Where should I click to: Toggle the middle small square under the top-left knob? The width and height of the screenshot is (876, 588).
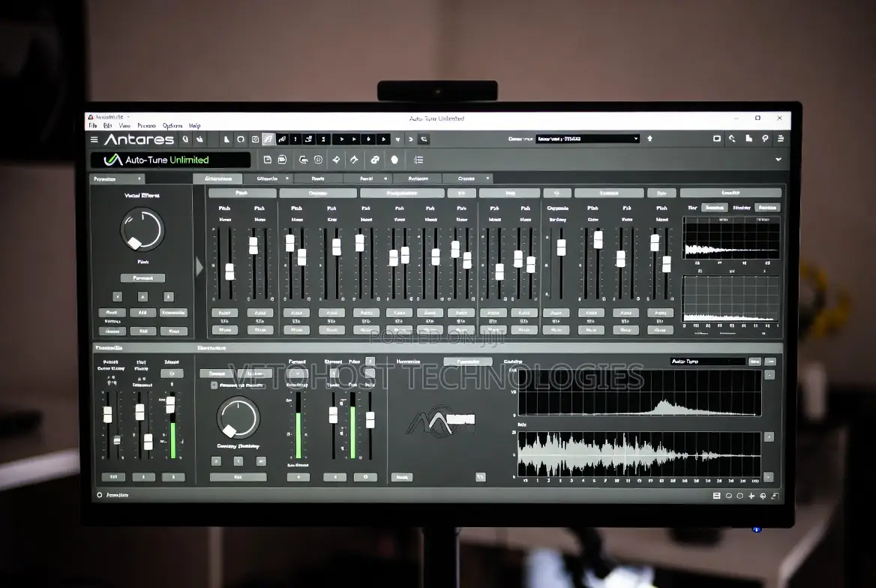(x=143, y=296)
